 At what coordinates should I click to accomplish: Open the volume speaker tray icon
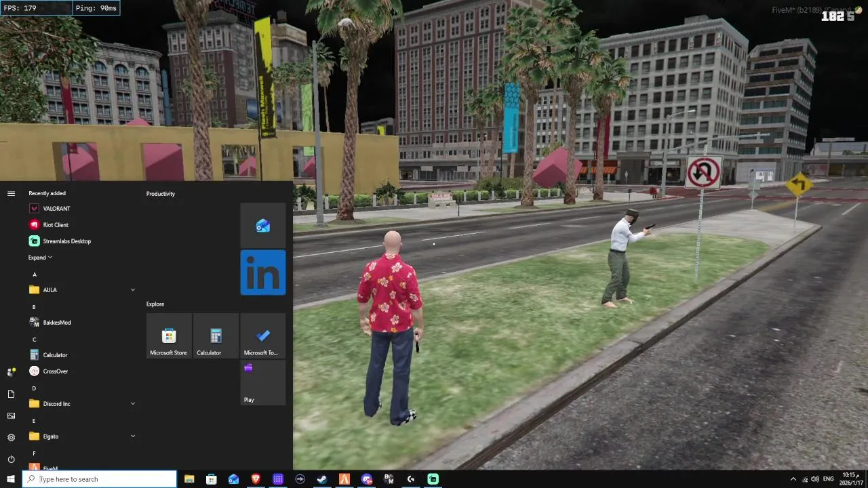(x=814, y=479)
